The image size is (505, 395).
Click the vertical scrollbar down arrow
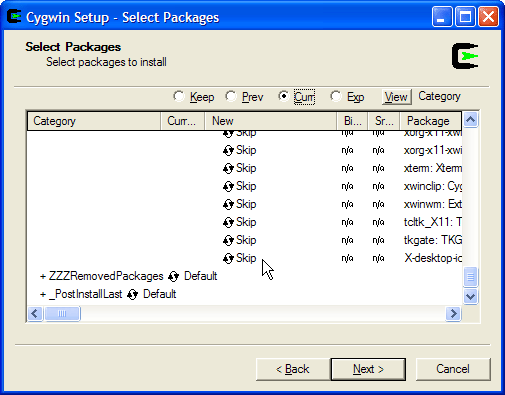tap(470, 296)
